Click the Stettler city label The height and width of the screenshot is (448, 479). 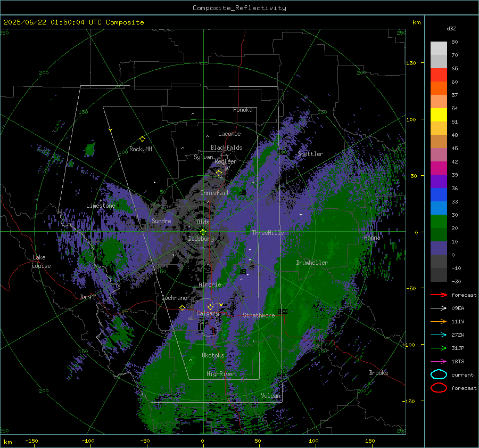310,154
